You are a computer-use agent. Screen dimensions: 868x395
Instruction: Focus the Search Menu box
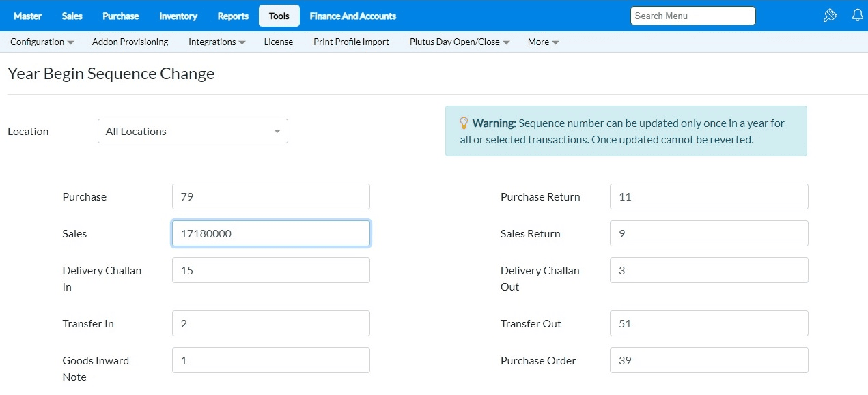pos(692,16)
